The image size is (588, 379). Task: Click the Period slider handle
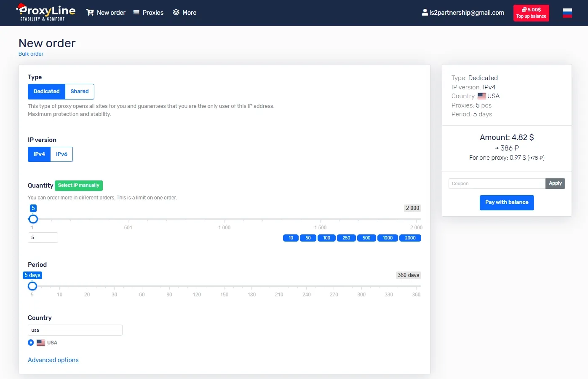(x=32, y=286)
